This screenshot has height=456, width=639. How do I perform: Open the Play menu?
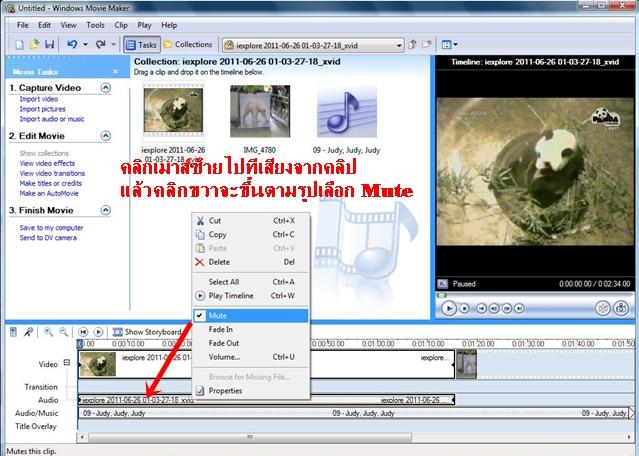point(144,25)
